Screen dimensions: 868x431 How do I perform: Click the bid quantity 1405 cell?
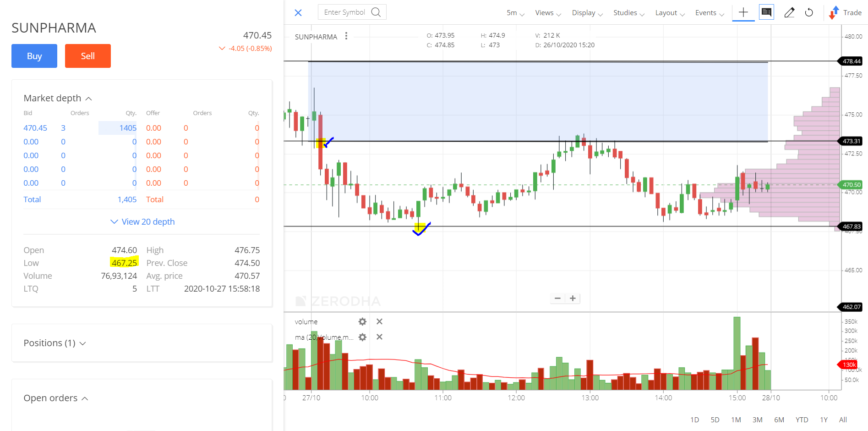click(118, 128)
